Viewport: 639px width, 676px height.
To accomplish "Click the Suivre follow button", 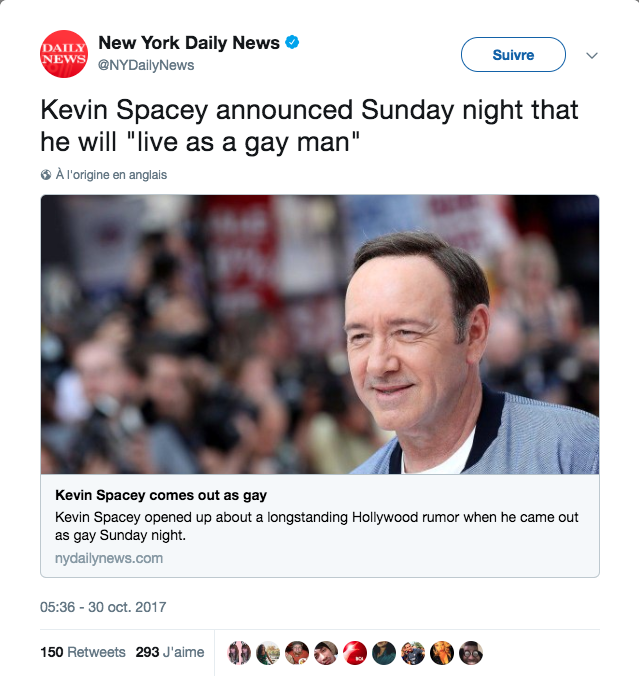I will click(x=513, y=54).
